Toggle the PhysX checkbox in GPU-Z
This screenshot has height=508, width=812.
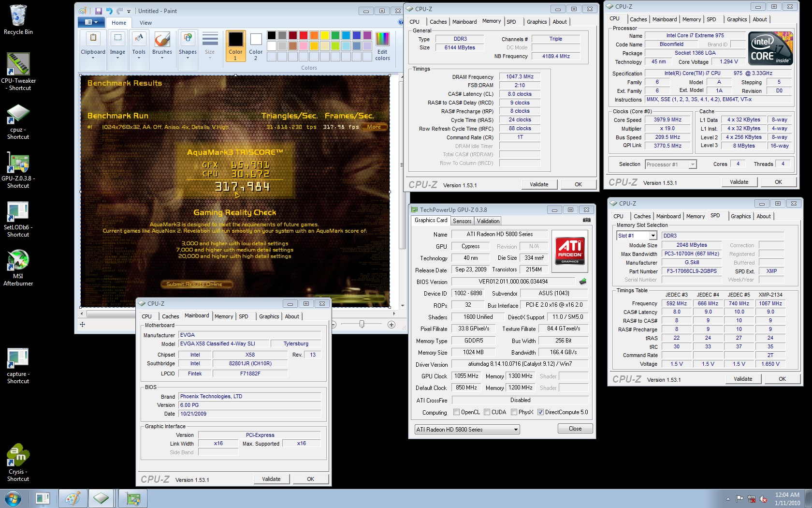(514, 412)
